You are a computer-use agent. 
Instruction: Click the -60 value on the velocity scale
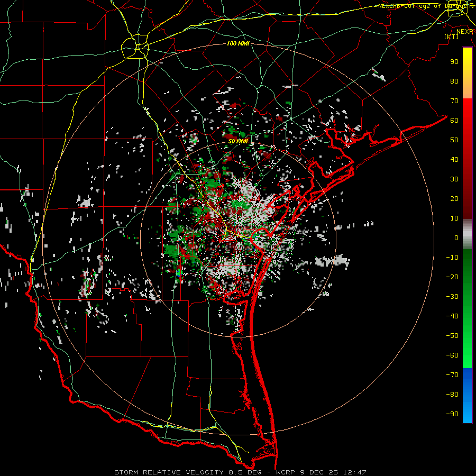[x=452, y=355]
